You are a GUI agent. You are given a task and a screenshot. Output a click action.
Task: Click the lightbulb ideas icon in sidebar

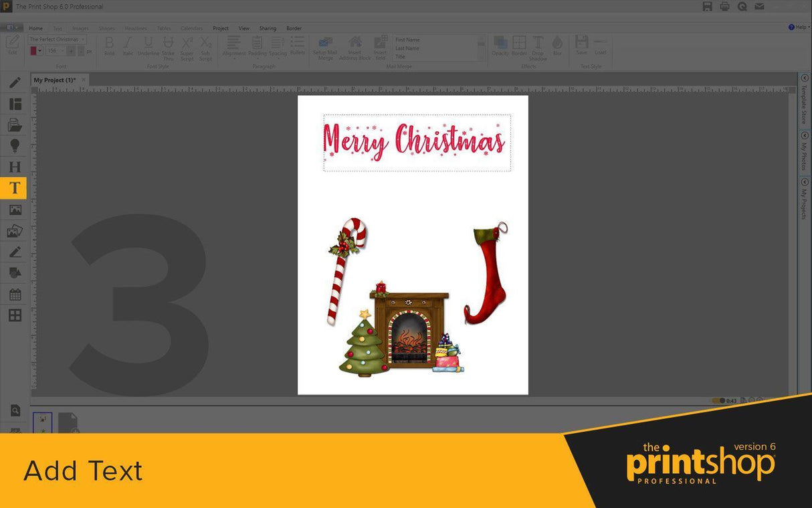[14, 145]
